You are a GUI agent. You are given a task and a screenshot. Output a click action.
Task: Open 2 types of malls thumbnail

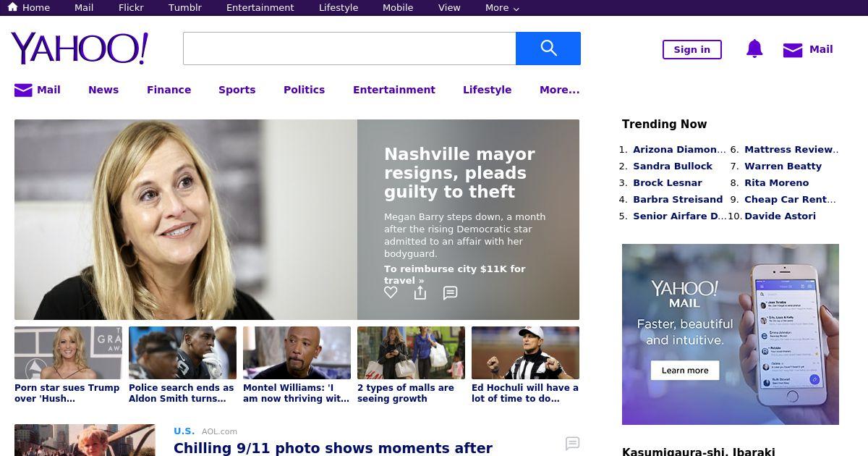(411, 352)
